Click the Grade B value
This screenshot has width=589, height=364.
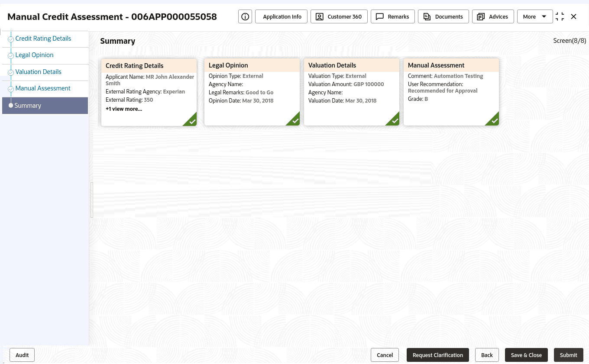[426, 99]
